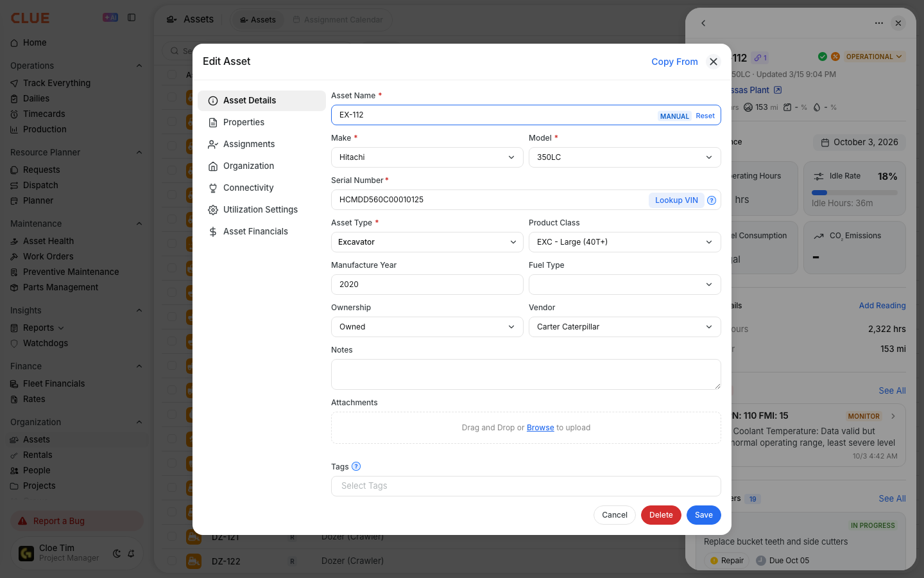Click the Manufacture Year input field
Viewport: 924px width, 578px height.
pyautogui.click(x=427, y=285)
